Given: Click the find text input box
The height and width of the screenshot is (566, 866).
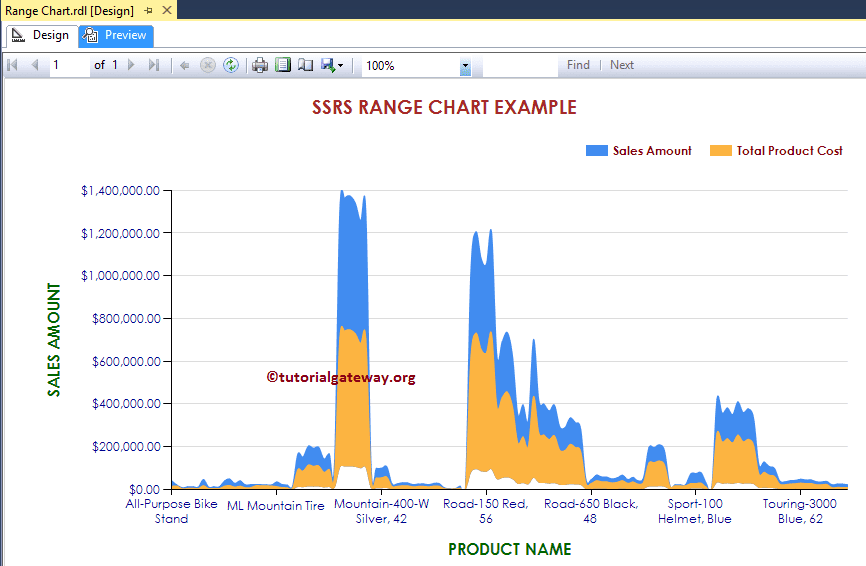Looking at the screenshot, I should click(x=520, y=65).
